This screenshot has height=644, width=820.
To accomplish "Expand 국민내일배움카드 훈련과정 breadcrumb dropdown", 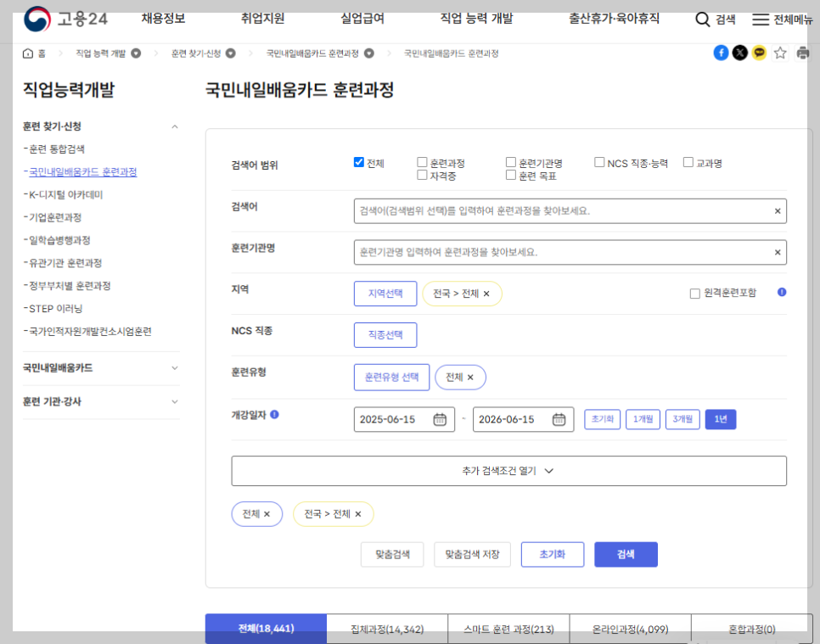I will pyautogui.click(x=369, y=53).
